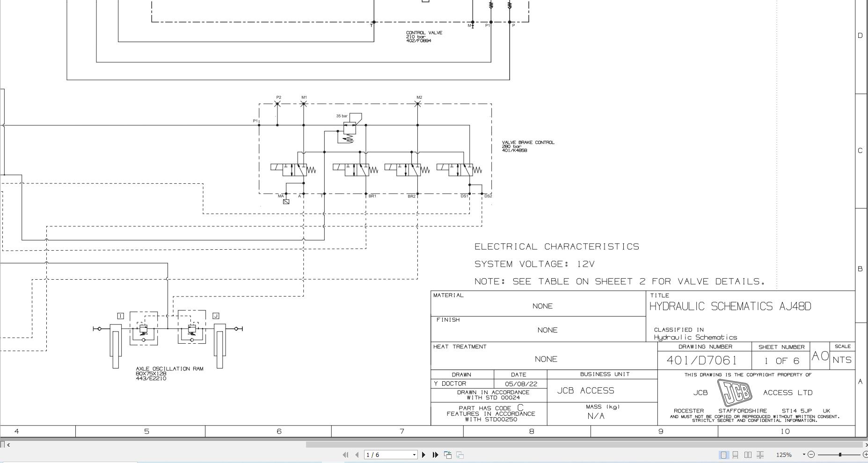Go to next page
Screen dimensions: 868x463
(x=424, y=455)
